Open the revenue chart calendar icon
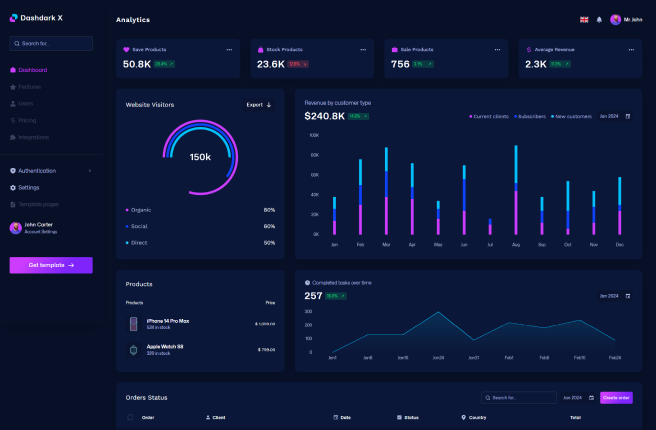The width and height of the screenshot is (656, 430). click(628, 116)
